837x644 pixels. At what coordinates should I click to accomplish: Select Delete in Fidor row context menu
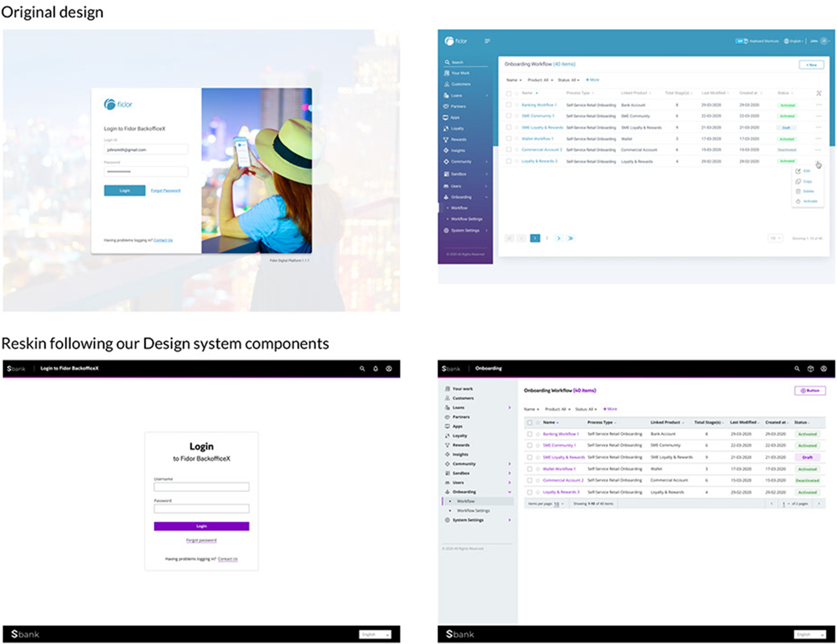805,191
